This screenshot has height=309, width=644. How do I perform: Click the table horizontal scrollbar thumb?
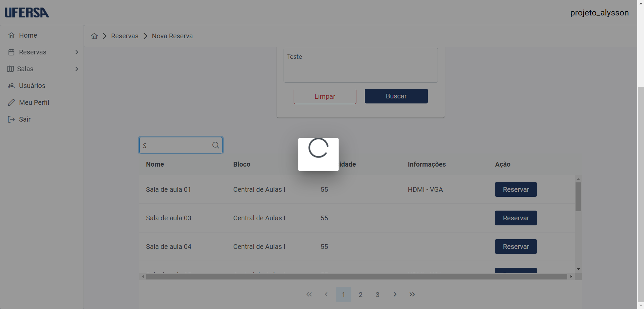pos(356,277)
